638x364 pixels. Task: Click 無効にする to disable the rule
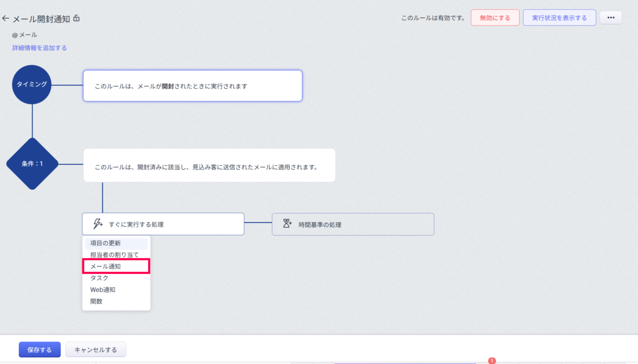point(495,18)
